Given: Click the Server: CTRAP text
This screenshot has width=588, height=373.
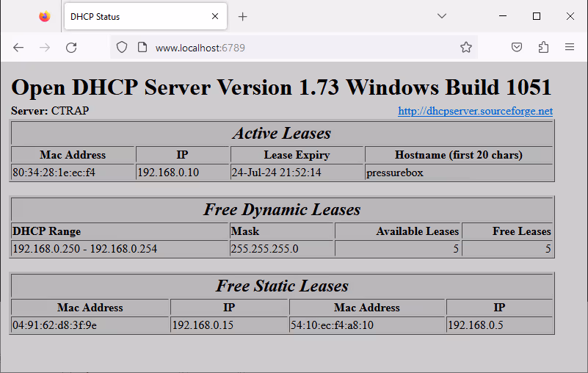Looking at the screenshot, I should [x=50, y=111].
